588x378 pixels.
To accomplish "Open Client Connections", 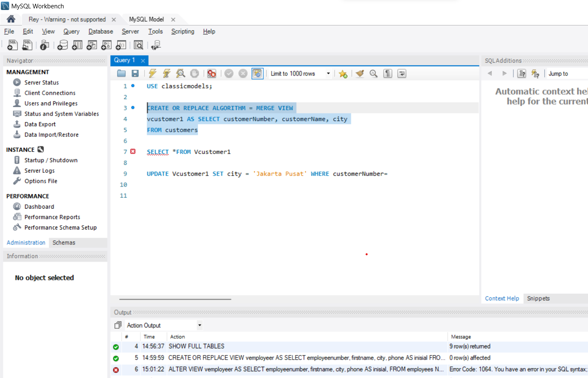I will 50,93.
